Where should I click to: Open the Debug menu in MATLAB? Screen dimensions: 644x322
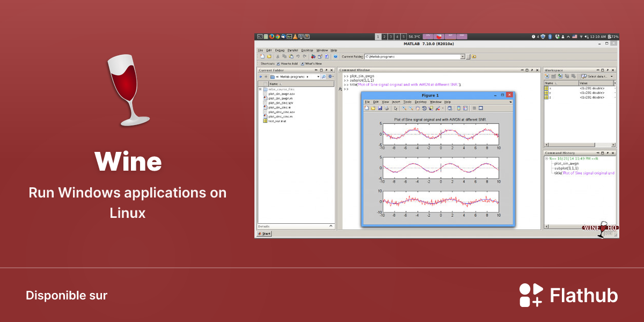click(x=280, y=50)
